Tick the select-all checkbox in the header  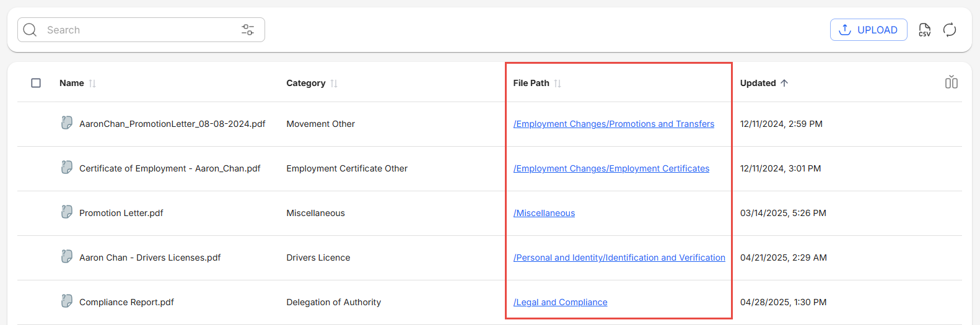pyautogui.click(x=36, y=83)
